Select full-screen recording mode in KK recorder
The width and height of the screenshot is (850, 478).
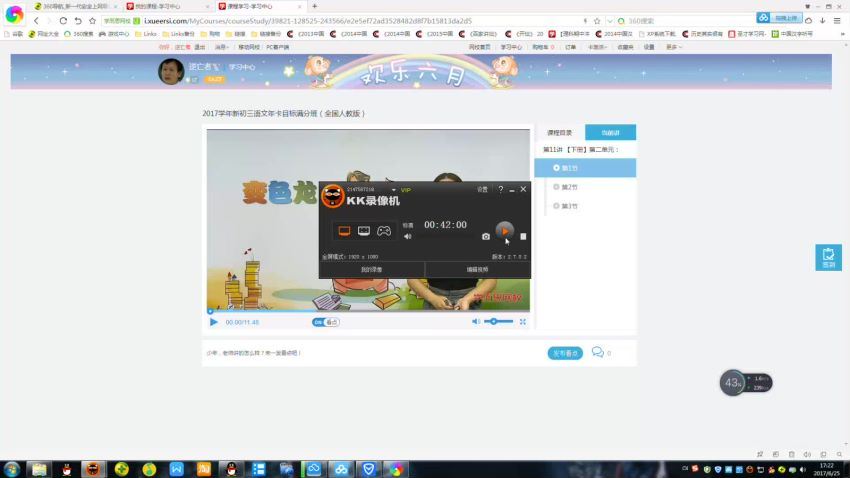(344, 231)
